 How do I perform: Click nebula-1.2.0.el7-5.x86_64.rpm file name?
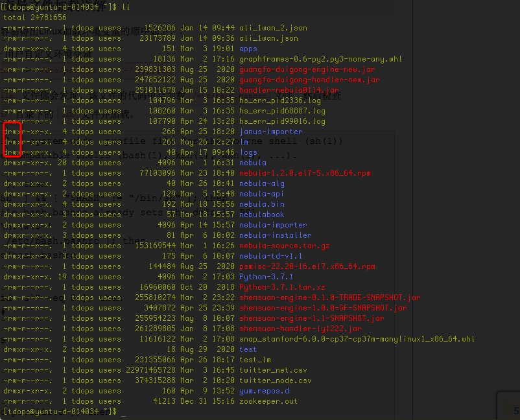[305, 173]
